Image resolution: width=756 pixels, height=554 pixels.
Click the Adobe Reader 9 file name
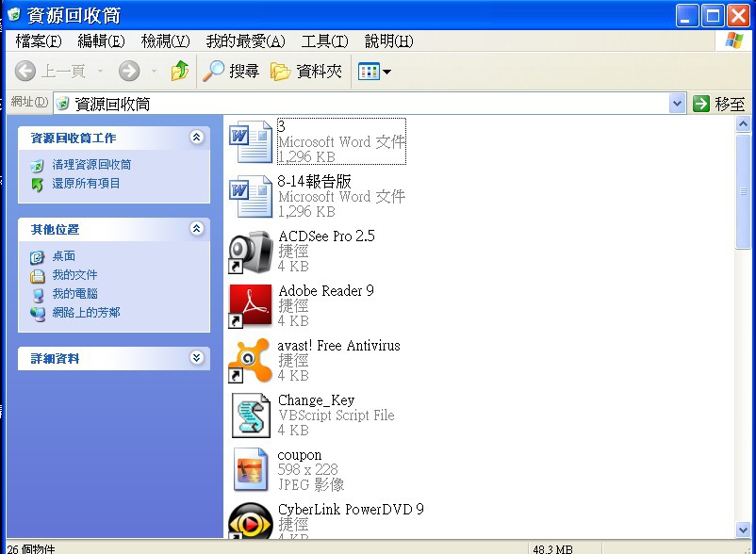(326, 290)
